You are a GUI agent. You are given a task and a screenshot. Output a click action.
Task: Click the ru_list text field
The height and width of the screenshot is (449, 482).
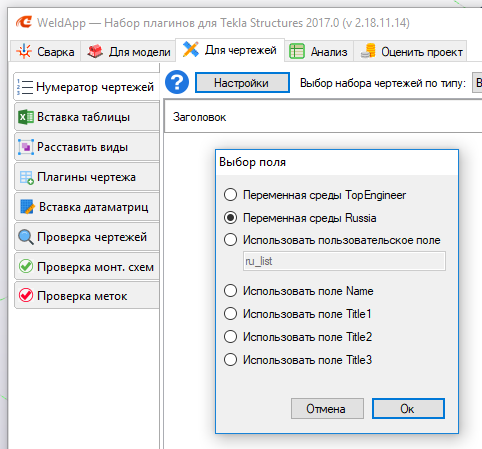(x=344, y=261)
